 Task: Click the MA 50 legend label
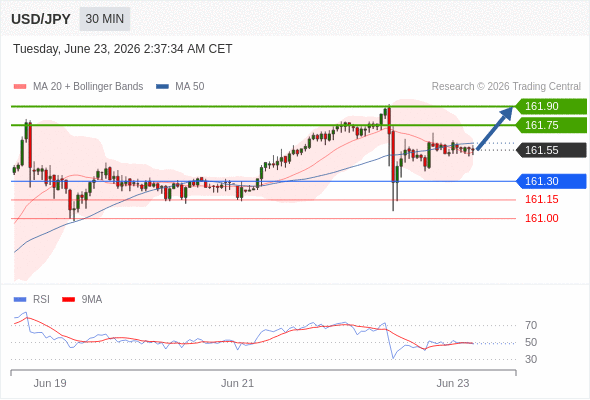pyautogui.click(x=190, y=87)
